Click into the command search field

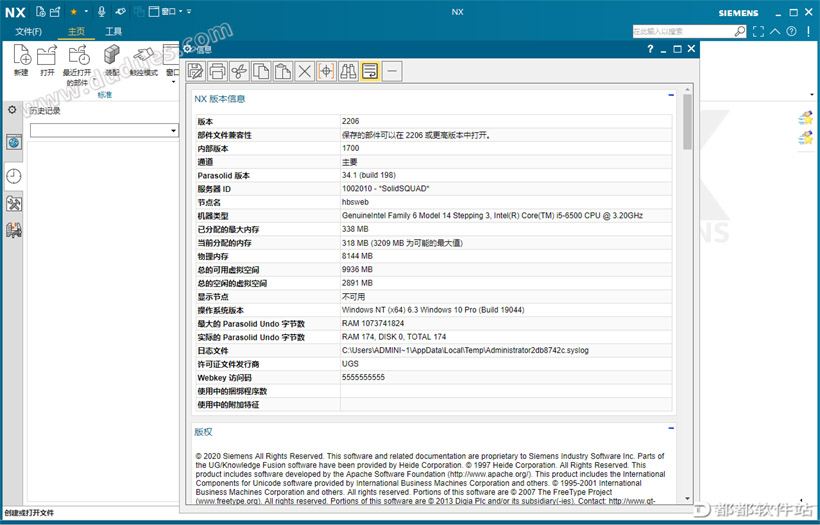pos(682,31)
